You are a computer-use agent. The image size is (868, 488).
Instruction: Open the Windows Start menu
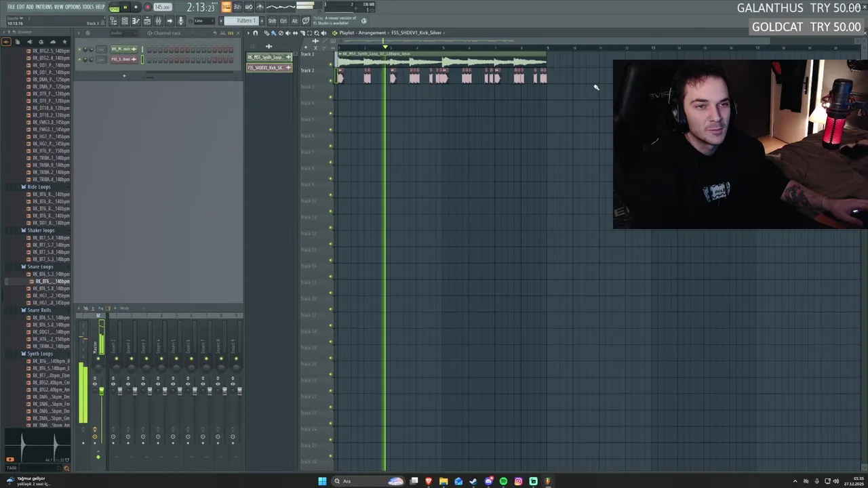tap(322, 481)
